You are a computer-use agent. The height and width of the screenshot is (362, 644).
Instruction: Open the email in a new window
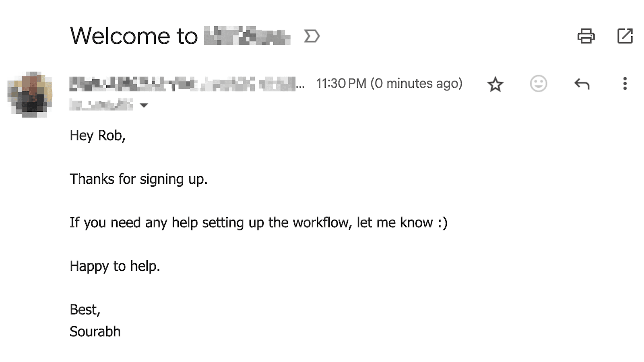(x=625, y=36)
